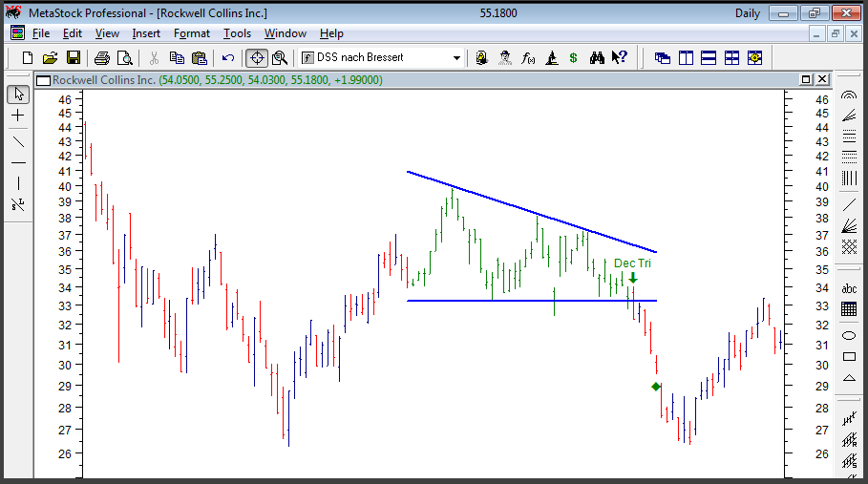868x484 pixels.
Task: Open the Help menu
Action: pos(331,33)
